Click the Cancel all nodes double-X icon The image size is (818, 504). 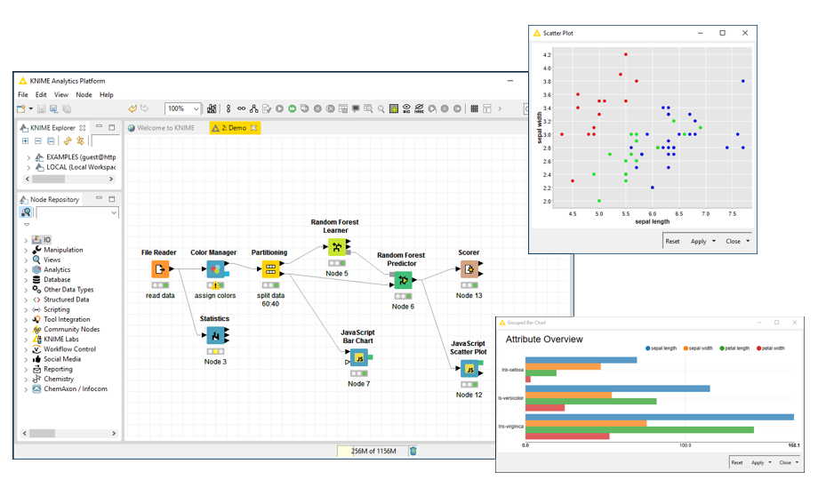pos(330,108)
